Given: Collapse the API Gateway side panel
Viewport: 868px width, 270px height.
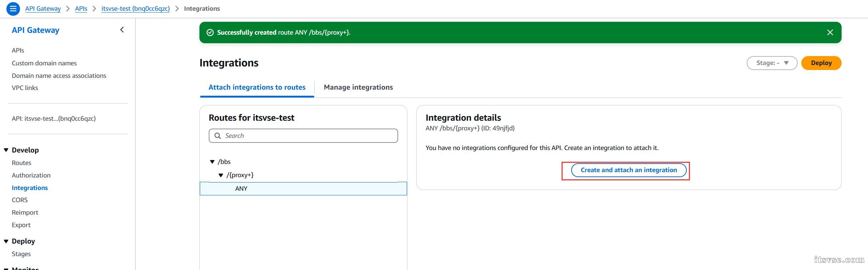Looking at the screenshot, I should click(x=122, y=30).
